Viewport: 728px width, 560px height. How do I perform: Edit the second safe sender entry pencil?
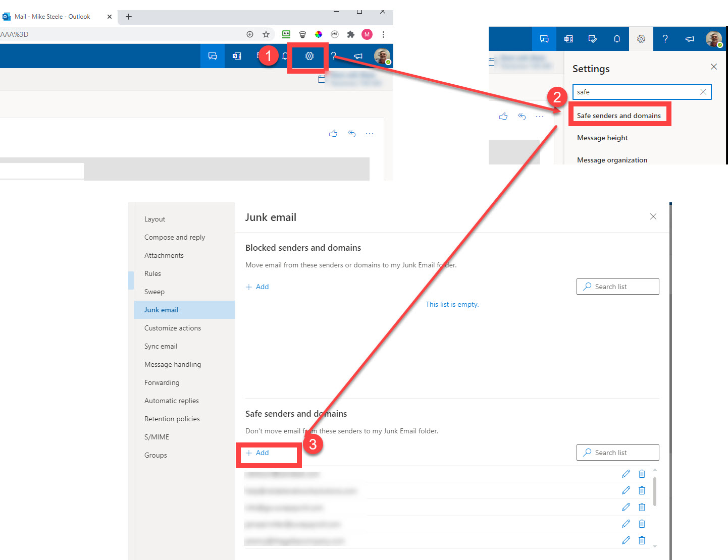tap(626, 490)
